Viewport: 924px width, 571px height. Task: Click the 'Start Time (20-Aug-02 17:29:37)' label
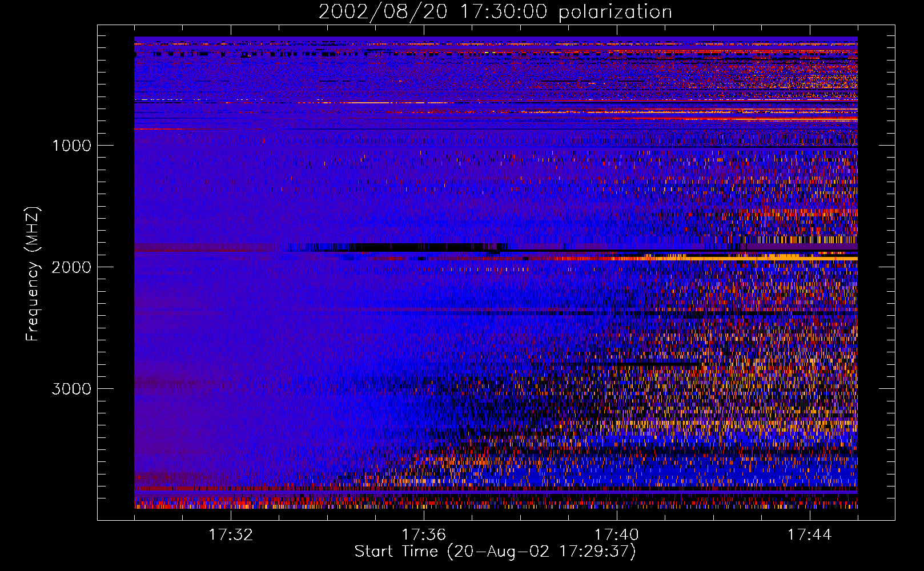coord(495,552)
